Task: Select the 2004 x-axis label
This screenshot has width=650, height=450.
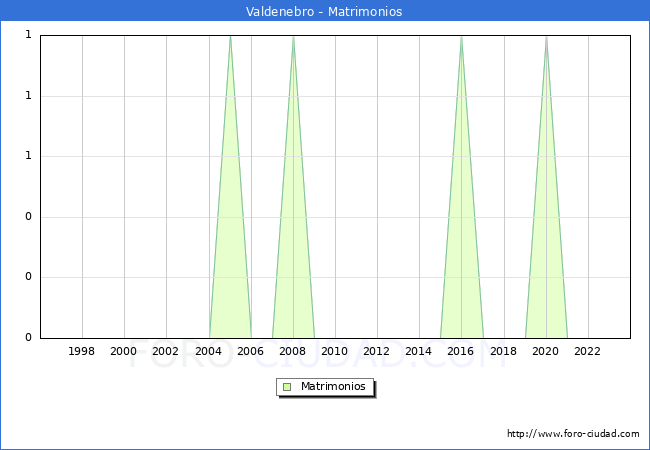Action: tap(209, 351)
